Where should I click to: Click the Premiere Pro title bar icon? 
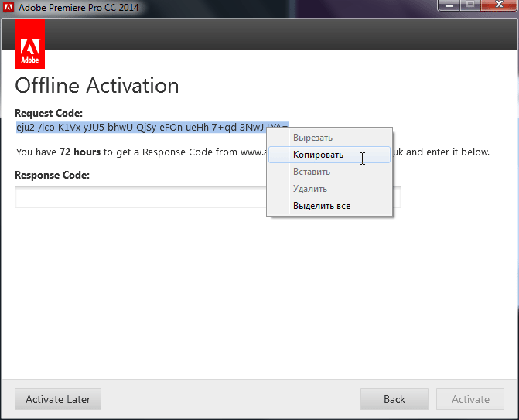tap(9, 7)
